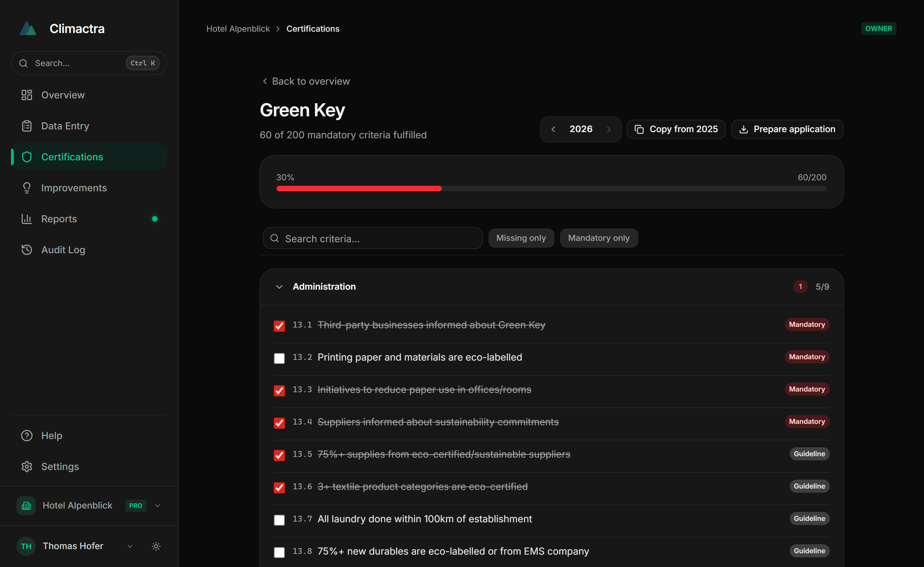Screen dimensions: 924x567
Task: Check criterion 13.2 printing paper eco-labelled
Action: coord(279,358)
